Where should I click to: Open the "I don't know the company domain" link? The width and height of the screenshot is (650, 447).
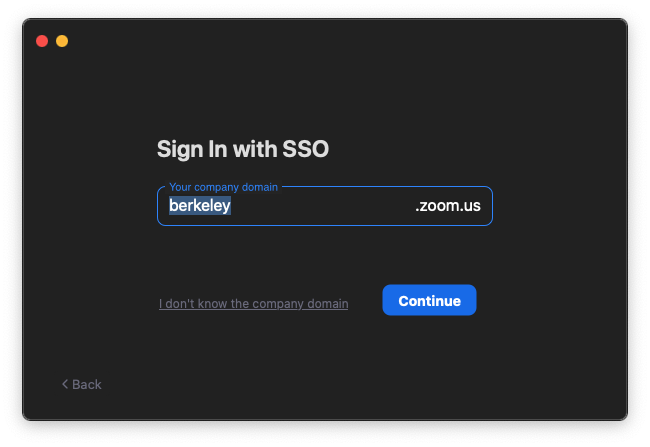[x=253, y=304]
